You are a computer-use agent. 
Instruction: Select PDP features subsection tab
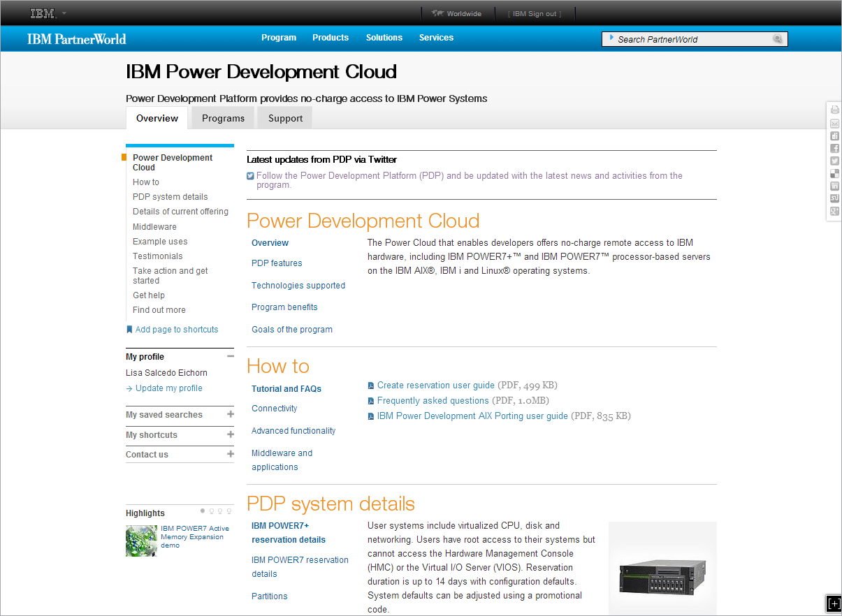pos(277,263)
